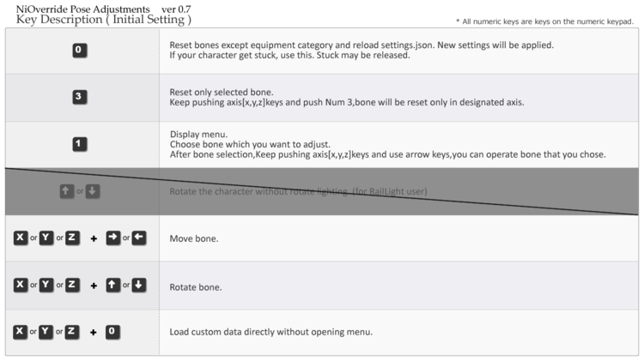Click the Z key icon in Move bone row
The height and width of the screenshot is (361, 644).
tap(72, 238)
